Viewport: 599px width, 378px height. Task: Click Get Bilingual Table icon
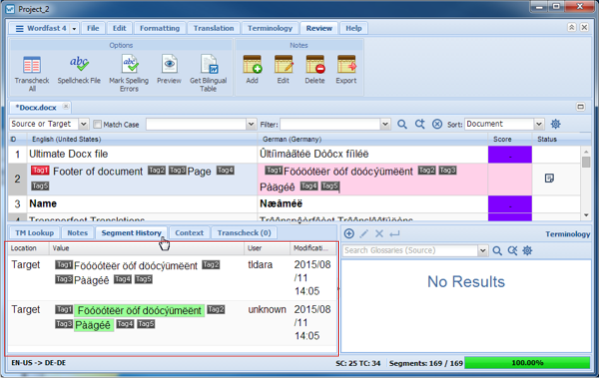point(209,64)
